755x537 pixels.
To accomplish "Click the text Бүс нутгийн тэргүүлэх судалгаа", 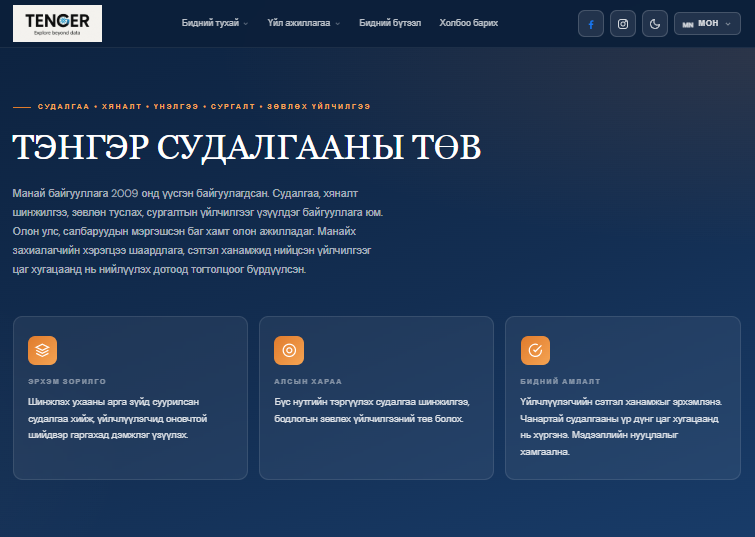I will [372, 410].
